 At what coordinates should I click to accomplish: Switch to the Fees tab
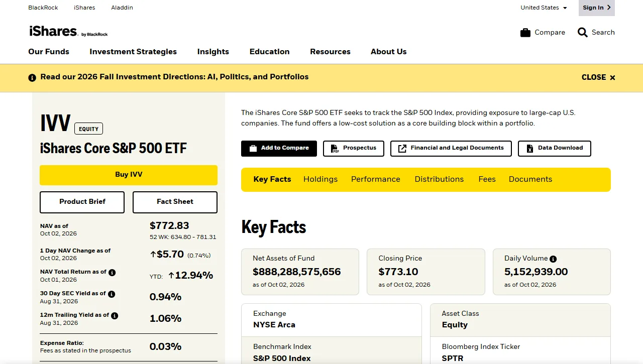coord(487,179)
